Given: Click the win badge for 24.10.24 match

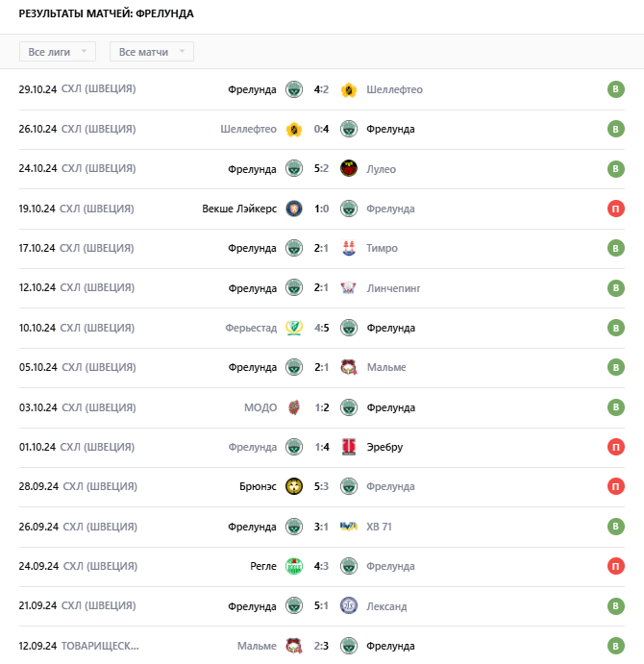Looking at the screenshot, I should pos(615,169).
